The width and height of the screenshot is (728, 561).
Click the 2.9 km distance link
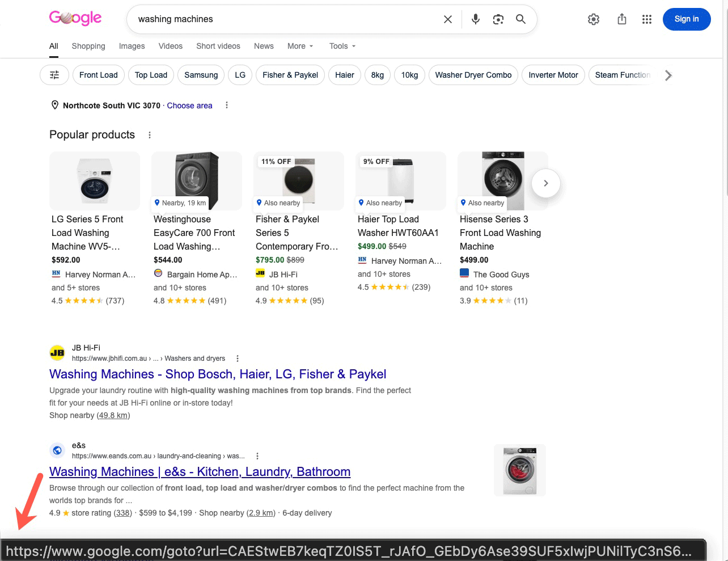(x=261, y=513)
